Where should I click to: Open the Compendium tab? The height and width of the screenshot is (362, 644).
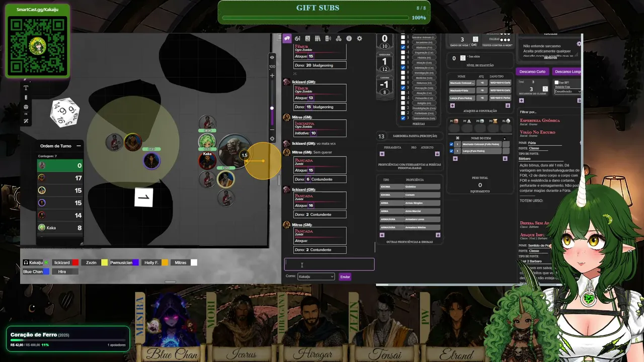[318, 38]
